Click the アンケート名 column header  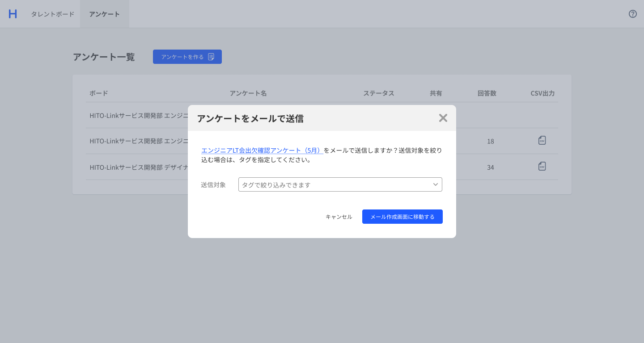248,93
